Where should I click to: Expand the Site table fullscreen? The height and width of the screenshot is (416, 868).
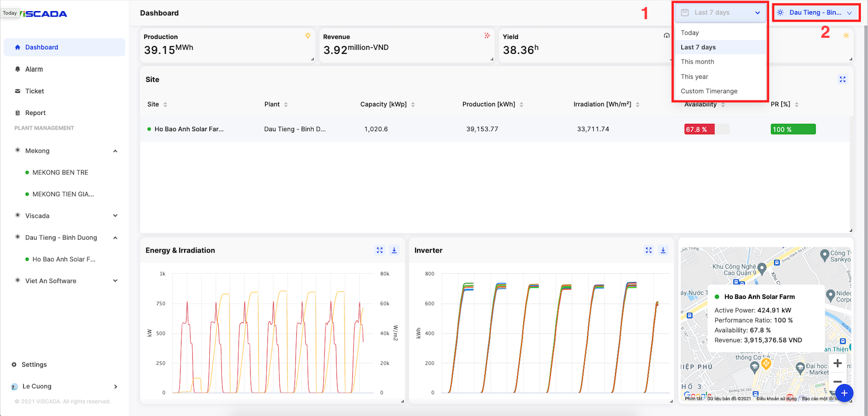[842, 80]
